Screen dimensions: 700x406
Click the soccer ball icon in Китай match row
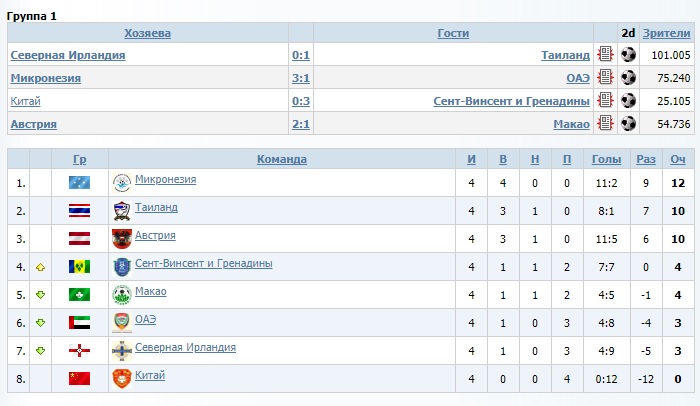[628, 101]
